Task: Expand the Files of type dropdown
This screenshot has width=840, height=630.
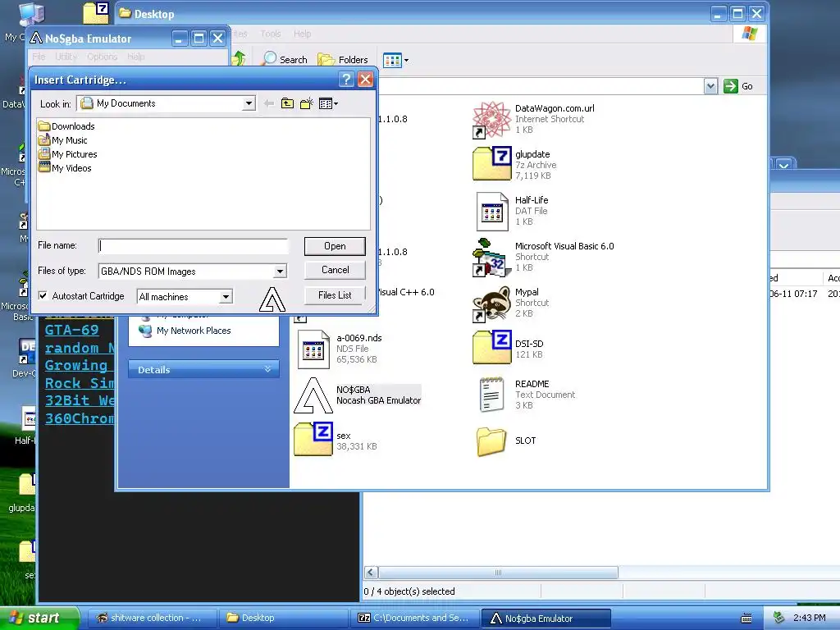Action: (x=280, y=272)
